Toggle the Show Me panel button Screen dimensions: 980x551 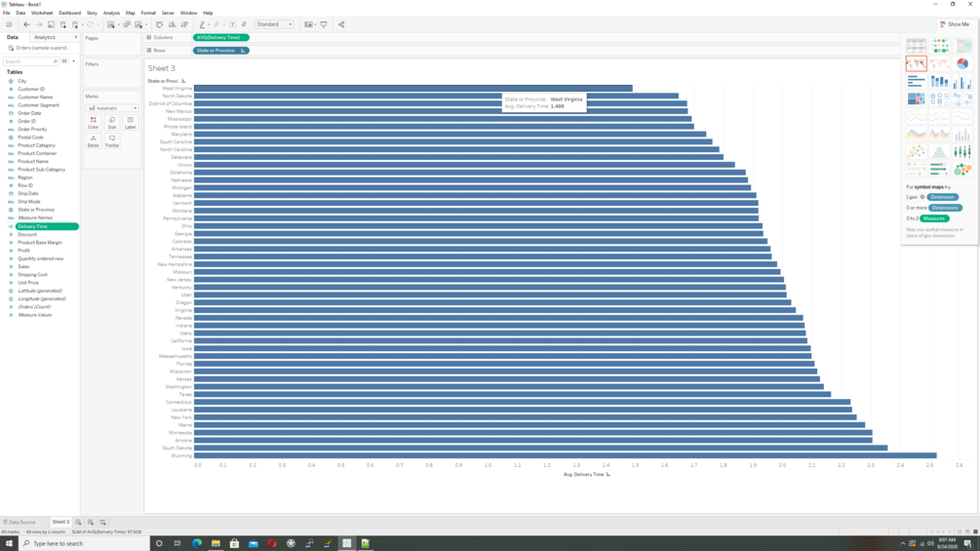pos(955,24)
